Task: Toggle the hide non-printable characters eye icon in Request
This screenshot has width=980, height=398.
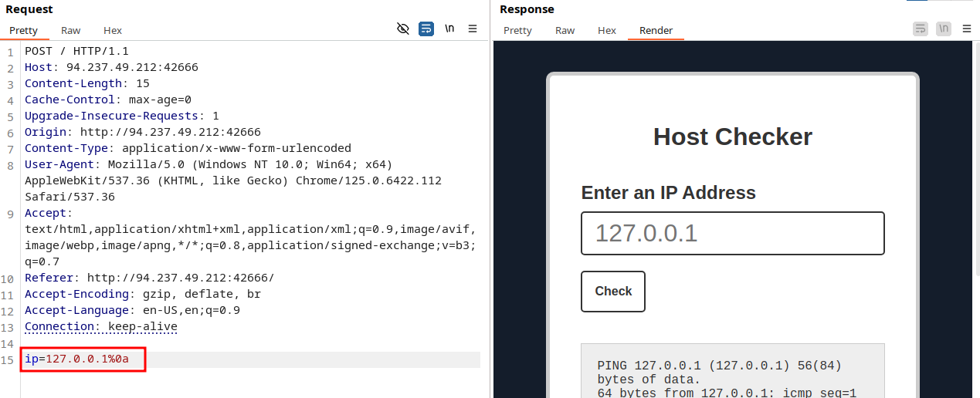Action: (402, 29)
